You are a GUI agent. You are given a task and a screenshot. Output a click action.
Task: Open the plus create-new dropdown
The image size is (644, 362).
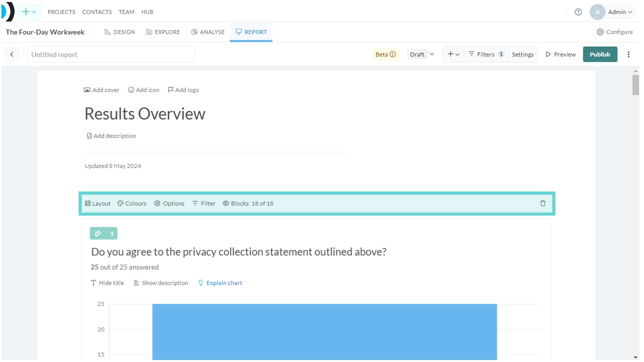[x=29, y=12]
